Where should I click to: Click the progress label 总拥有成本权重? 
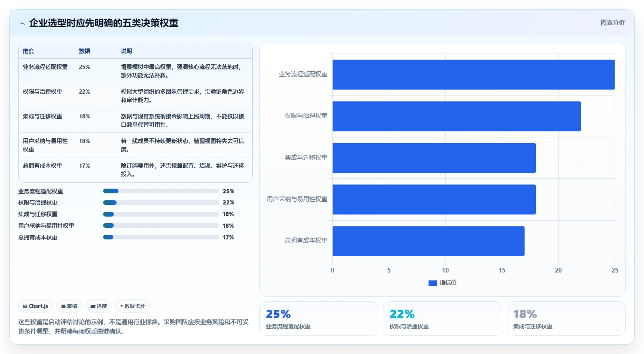(38, 238)
